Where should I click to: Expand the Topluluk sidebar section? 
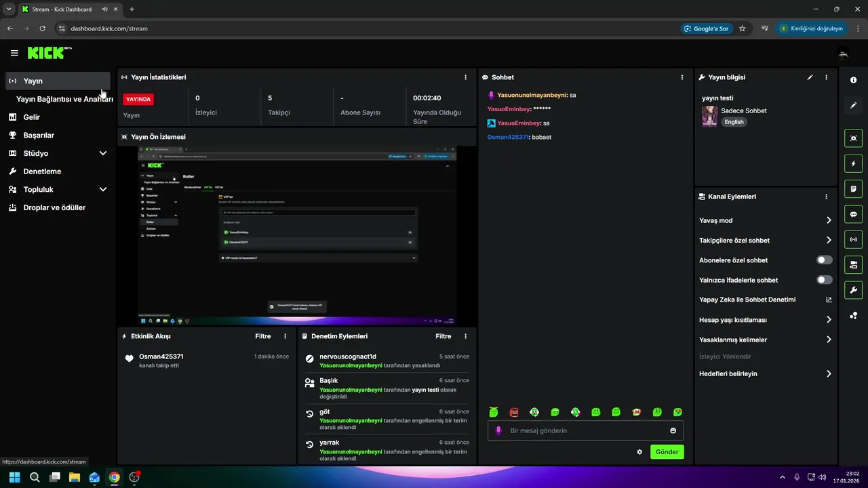tap(103, 190)
